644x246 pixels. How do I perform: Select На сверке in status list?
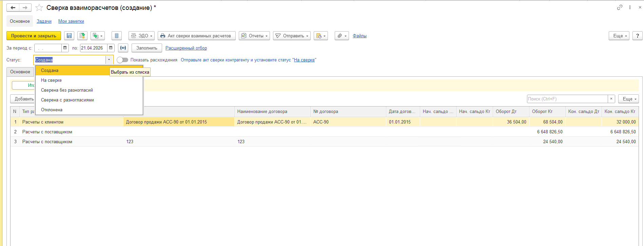click(89, 80)
